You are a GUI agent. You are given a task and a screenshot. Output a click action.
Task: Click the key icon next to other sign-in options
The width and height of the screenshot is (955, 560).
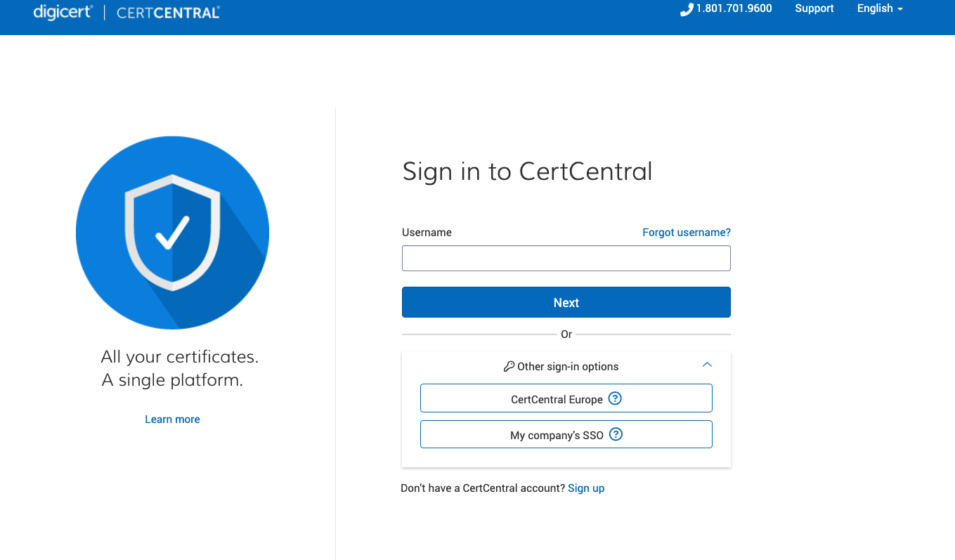[508, 366]
